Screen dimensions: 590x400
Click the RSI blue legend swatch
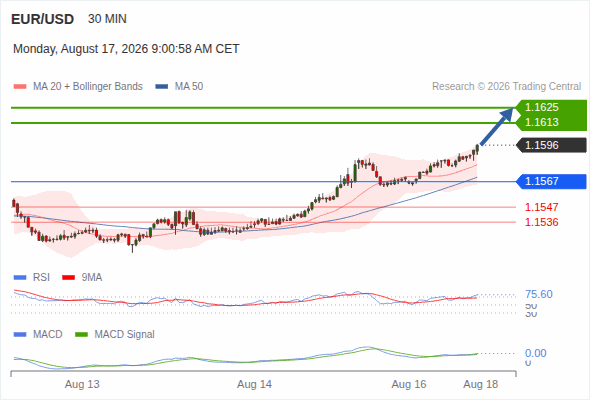20,278
